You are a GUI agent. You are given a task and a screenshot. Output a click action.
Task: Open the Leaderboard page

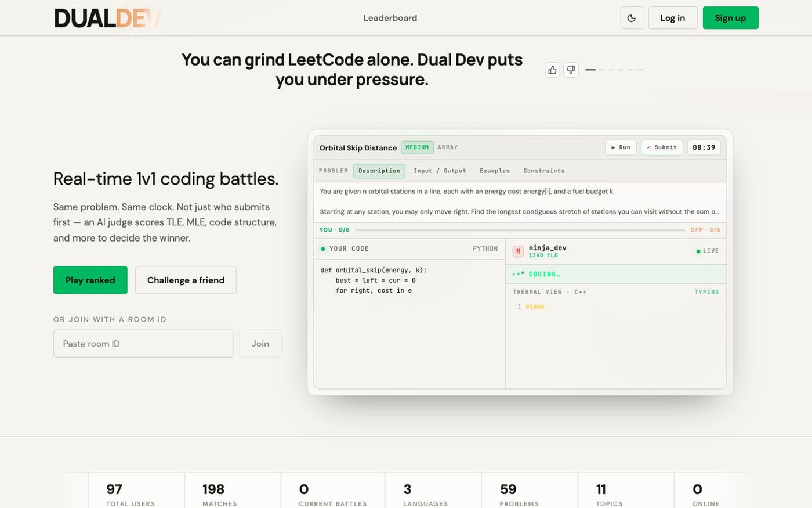[x=390, y=18]
